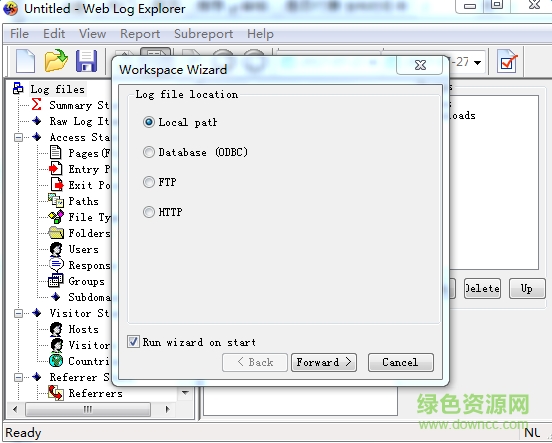Open the Responses report icon
The height and width of the screenshot is (443, 552).
click(x=56, y=264)
